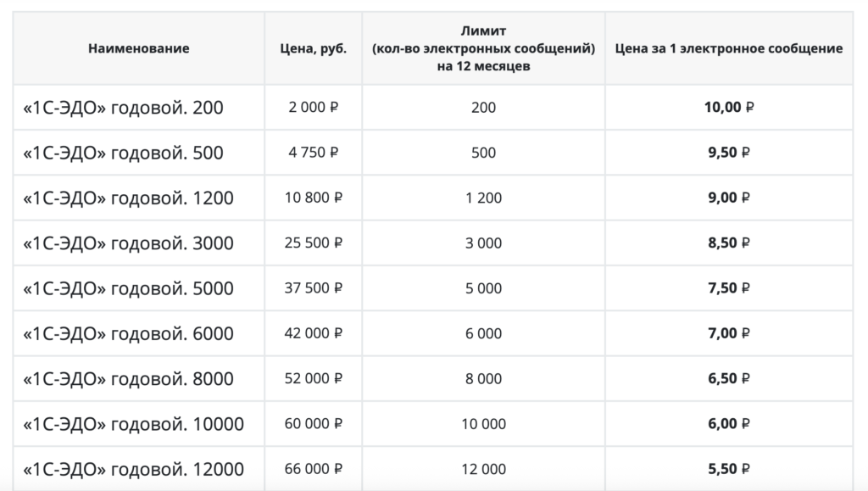Select «1С-ЭДО» годовой. 6000 tariff name
868x491 pixels.
[x=128, y=333]
